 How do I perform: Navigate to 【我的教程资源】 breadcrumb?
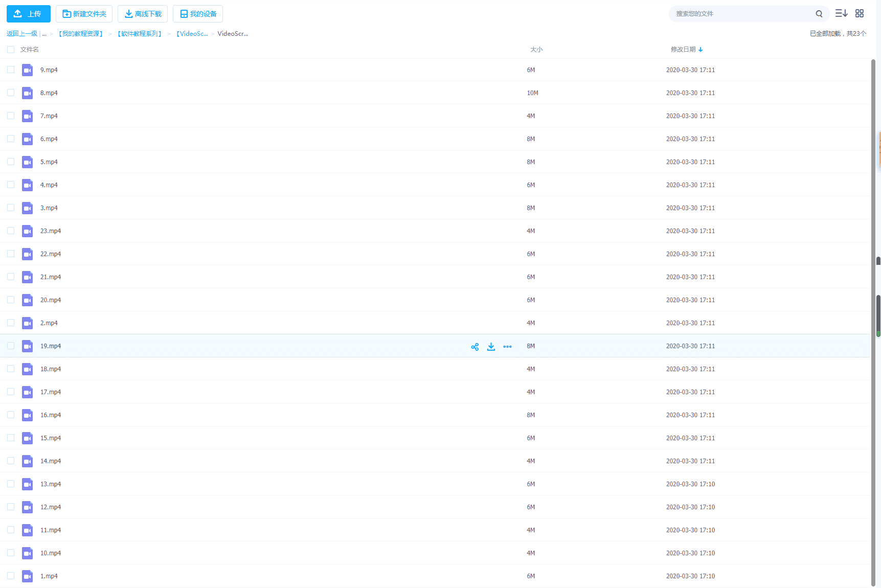pyautogui.click(x=81, y=34)
